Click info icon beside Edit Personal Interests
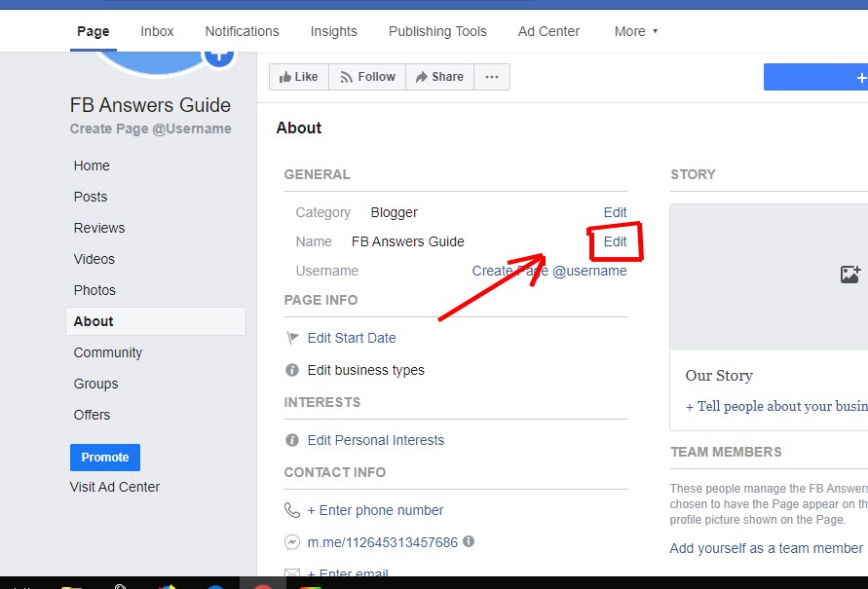Viewport: 868px width, 589px height. (291, 440)
